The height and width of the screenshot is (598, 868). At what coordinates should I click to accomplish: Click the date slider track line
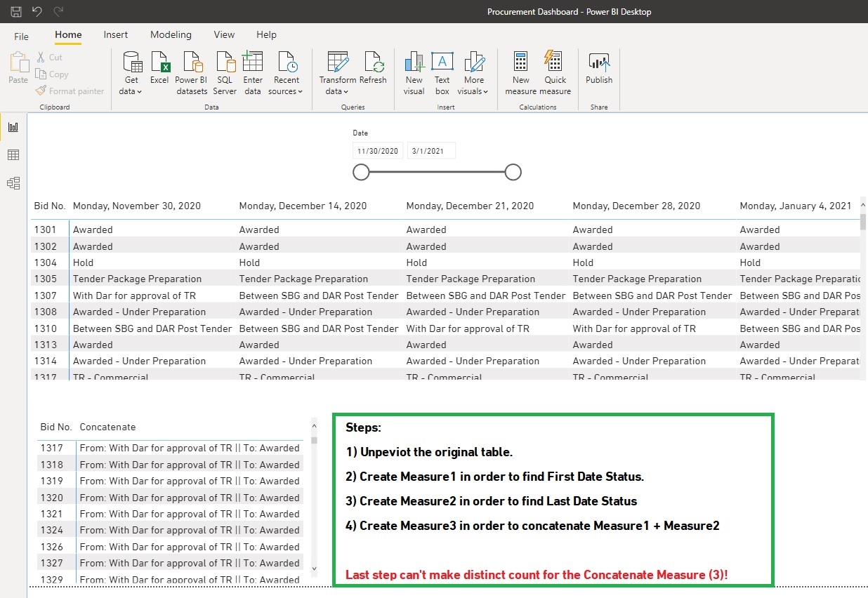coord(437,172)
